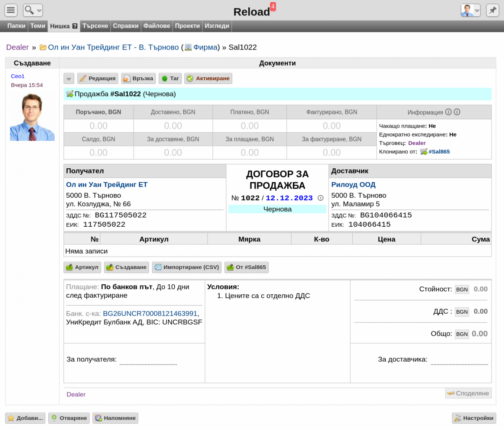This screenshot has width=504, height=430.
Task: Open the hamburger main menu
Action: [11, 10]
